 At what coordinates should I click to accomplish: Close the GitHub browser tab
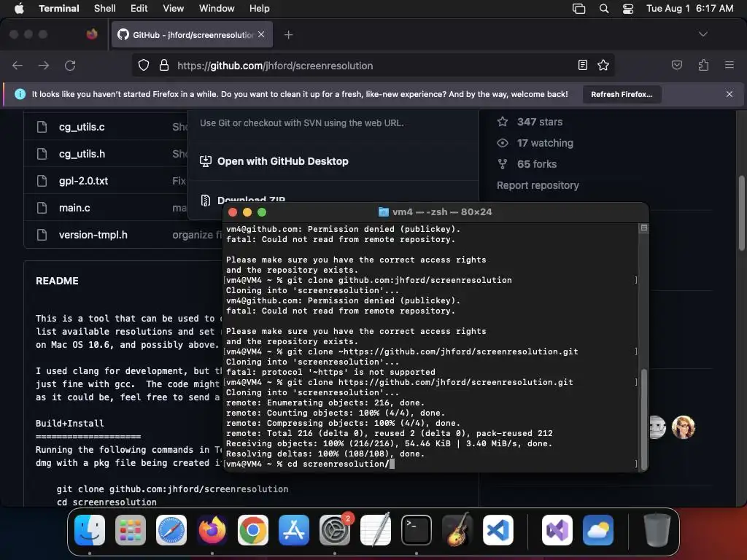pos(261,35)
